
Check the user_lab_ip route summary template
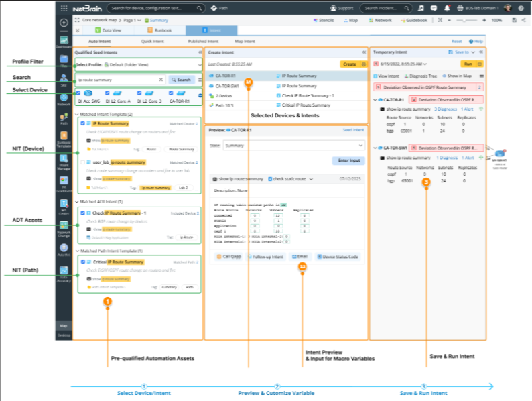[x=83, y=162]
